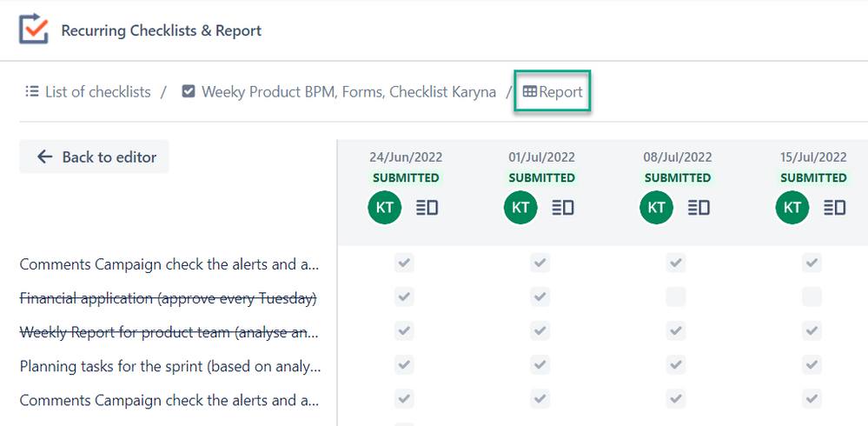This screenshot has width=868, height=426.
Task: Open details panel icon for 08/Jul/2022 column
Action: pyautogui.click(x=699, y=208)
